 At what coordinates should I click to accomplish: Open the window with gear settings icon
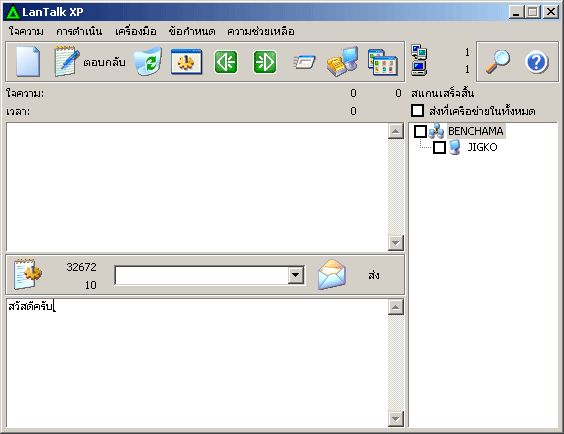(x=186, y=62)
